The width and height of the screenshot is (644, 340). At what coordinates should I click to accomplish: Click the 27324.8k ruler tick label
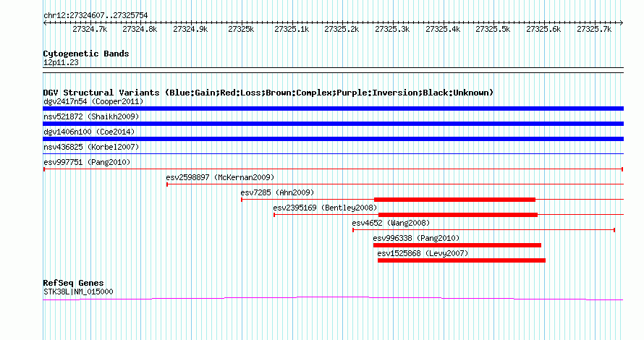tap(140, 29)
